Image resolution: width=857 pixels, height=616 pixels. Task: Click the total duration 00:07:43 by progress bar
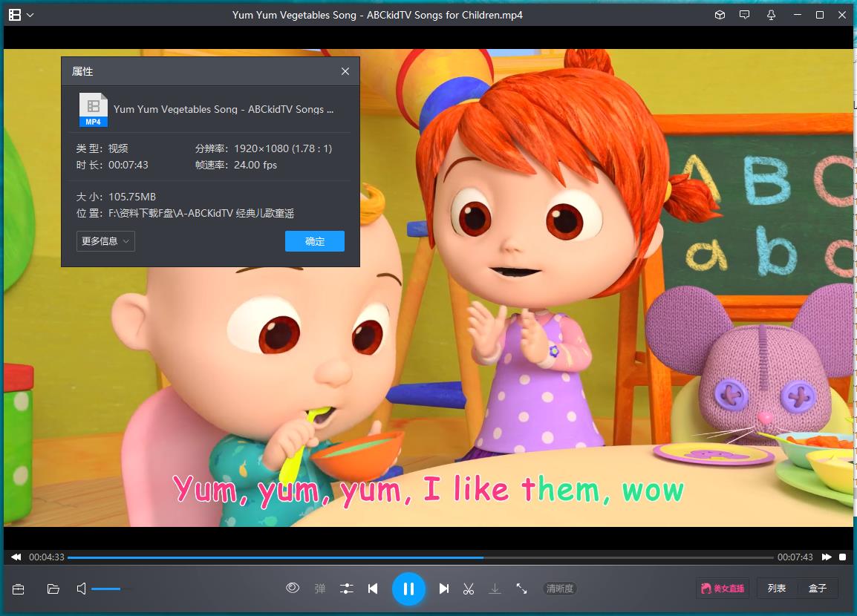795,557
